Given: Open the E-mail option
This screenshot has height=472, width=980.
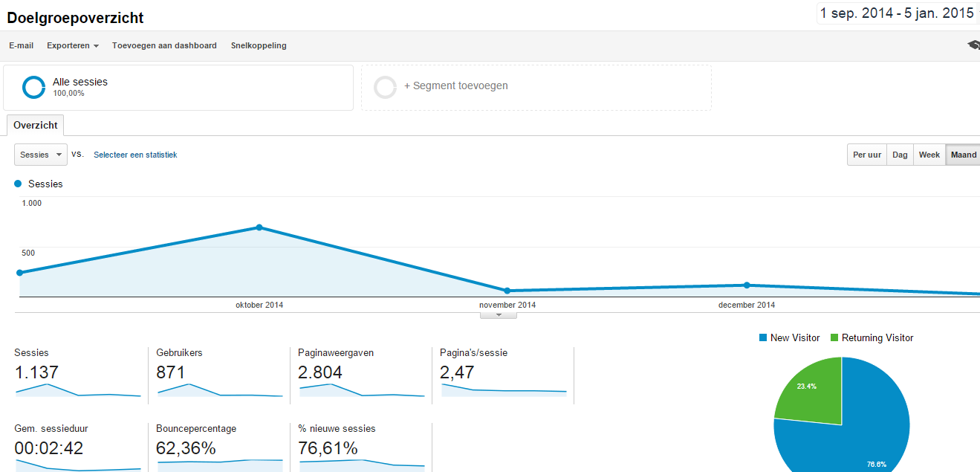Looking at the screenshot, I should pyautogui.click(x=21, y=45).
